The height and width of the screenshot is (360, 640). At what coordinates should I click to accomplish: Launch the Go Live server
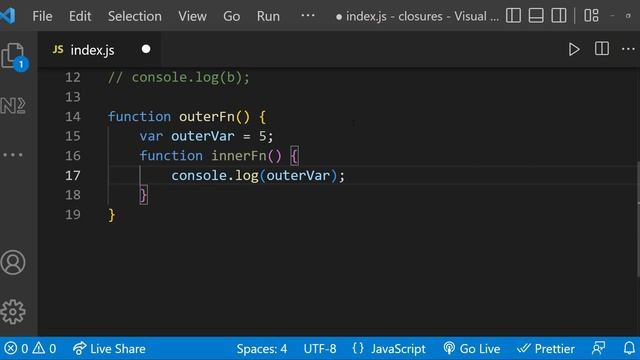click(472, 349)
